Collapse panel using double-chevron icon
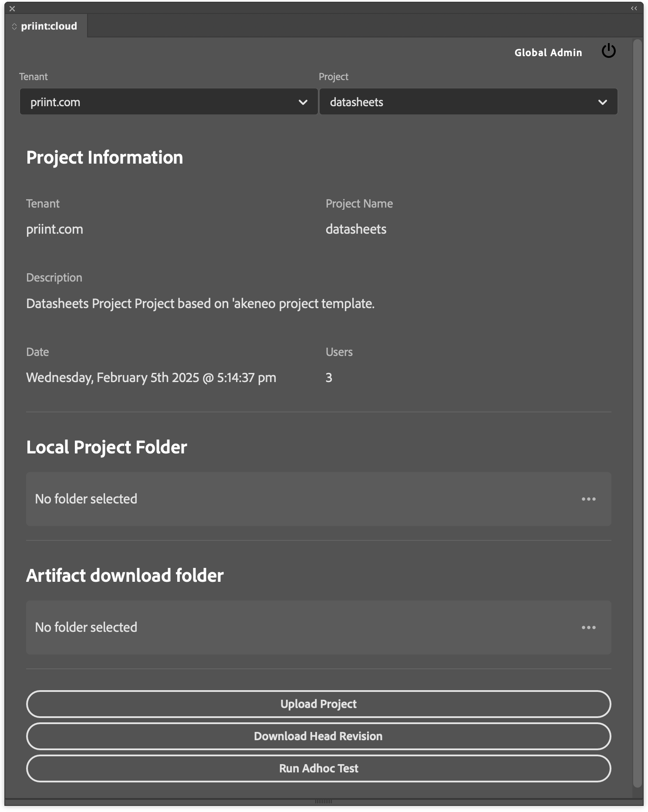This screenshot has width=648, height=812. pos(634,8)
